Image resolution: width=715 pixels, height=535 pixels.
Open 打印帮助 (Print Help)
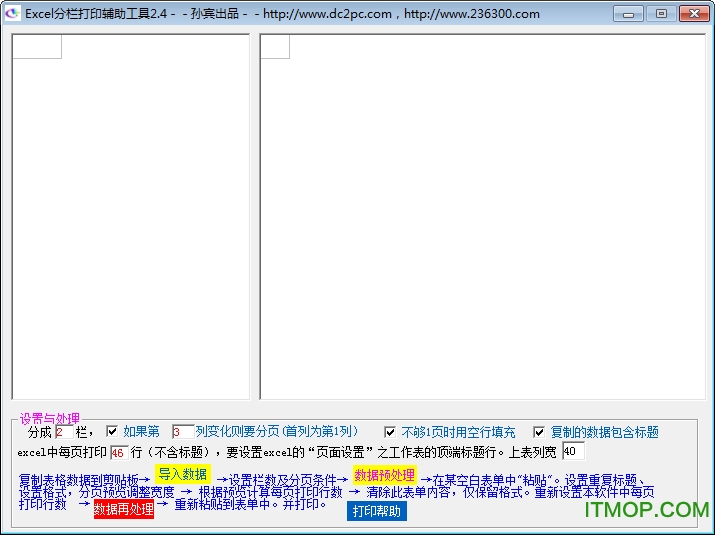(x=377, y=511)
